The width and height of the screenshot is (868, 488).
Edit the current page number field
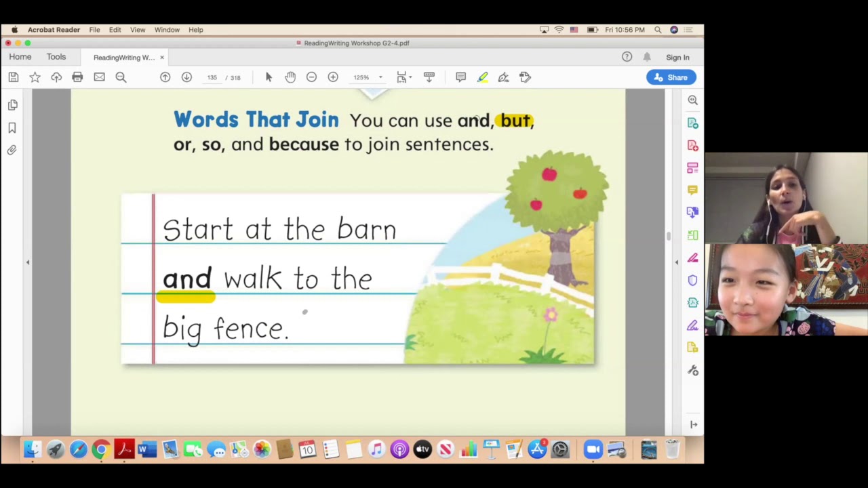tap(212, 77)
